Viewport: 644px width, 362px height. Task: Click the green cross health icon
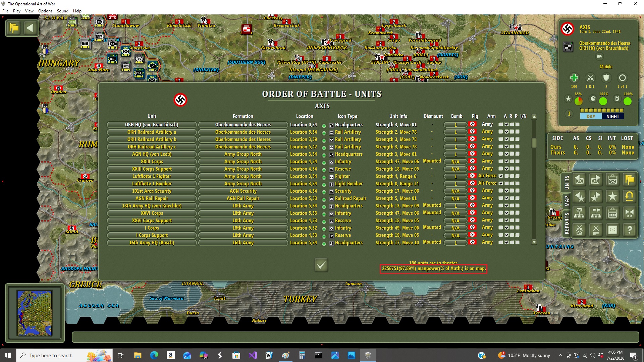(574, 78)
